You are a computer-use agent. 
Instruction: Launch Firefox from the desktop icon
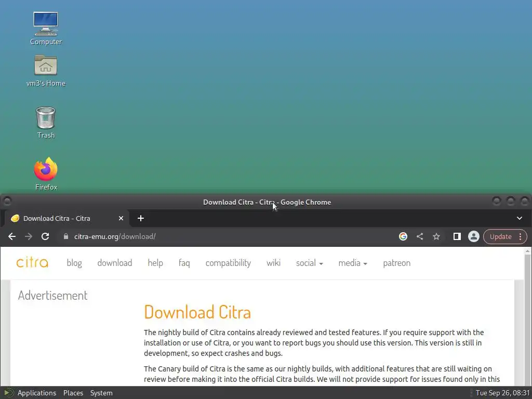click(x=46, y=174)
